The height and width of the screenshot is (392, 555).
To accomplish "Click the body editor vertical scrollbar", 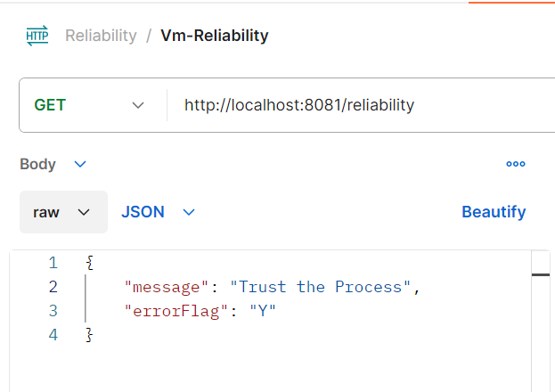I will tap(541, 321).
